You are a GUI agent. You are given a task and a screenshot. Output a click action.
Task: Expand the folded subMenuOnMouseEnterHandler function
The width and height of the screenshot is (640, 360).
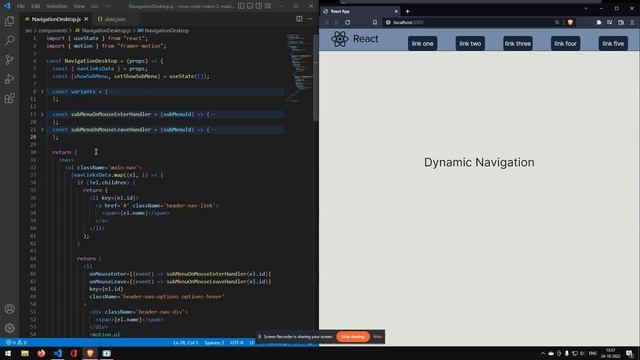tap(42, 114)
